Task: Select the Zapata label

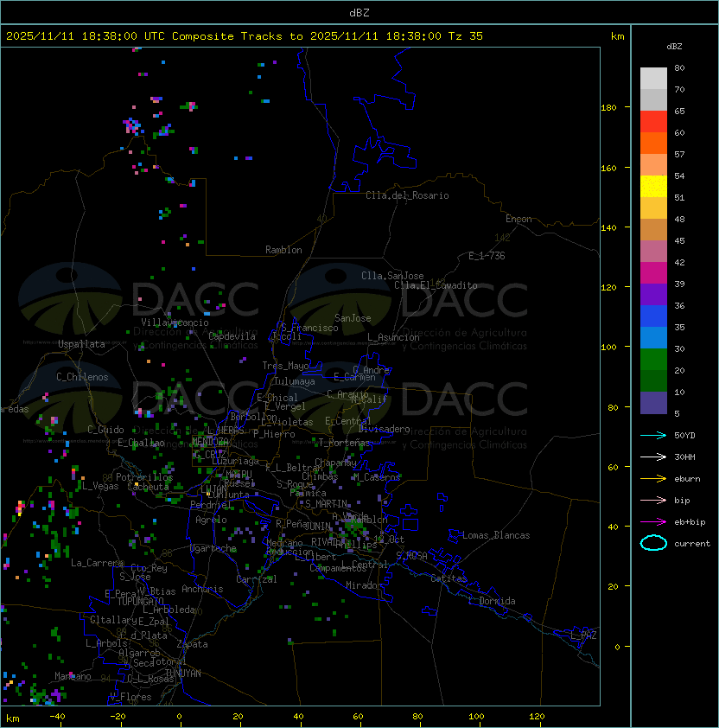Action: pyautogui.click(x=192, y=644)
